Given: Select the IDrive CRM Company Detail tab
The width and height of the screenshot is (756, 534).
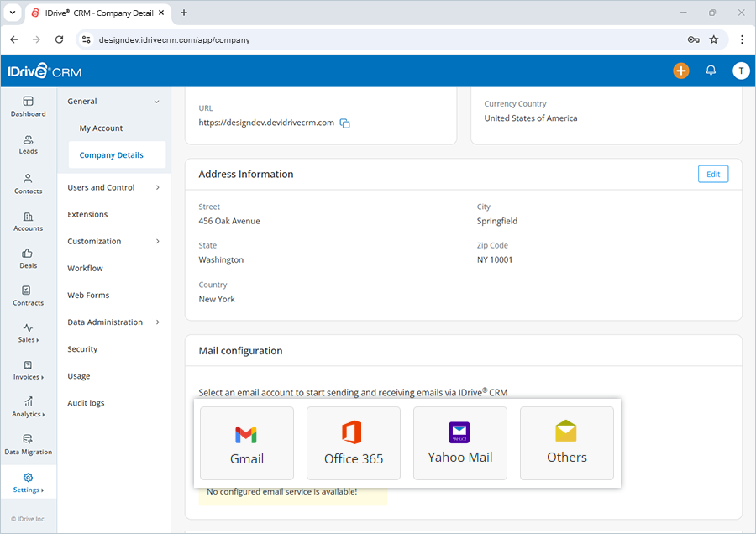Looking at the screenshot, I should 98,13.
